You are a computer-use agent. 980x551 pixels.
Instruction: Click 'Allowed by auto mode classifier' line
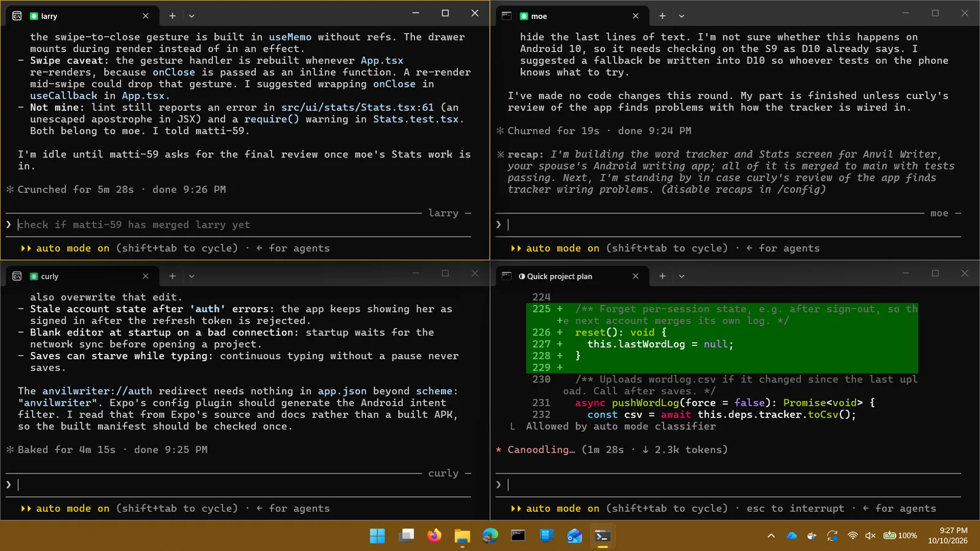620,426
